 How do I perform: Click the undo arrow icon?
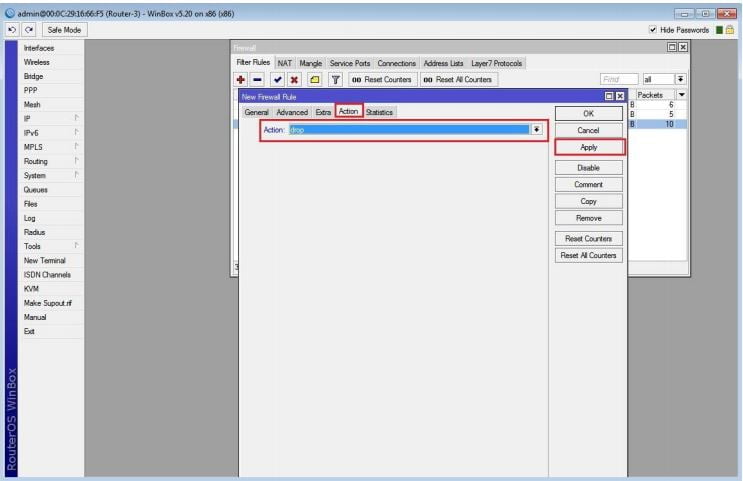tap(10, 30)
